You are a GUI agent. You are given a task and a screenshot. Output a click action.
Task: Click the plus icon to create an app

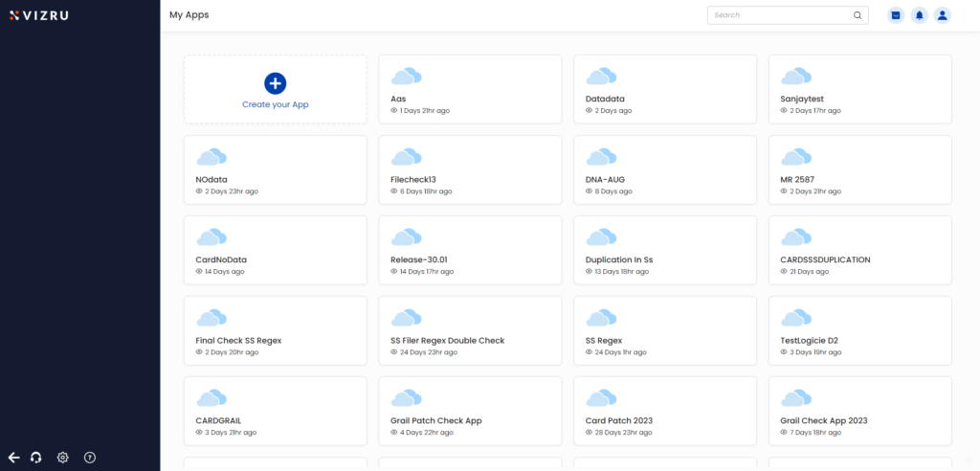tap(276, 82)
